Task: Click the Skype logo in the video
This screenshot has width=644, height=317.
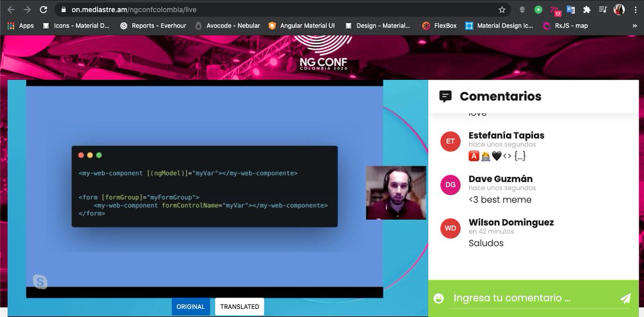Action: click(40, 282)
